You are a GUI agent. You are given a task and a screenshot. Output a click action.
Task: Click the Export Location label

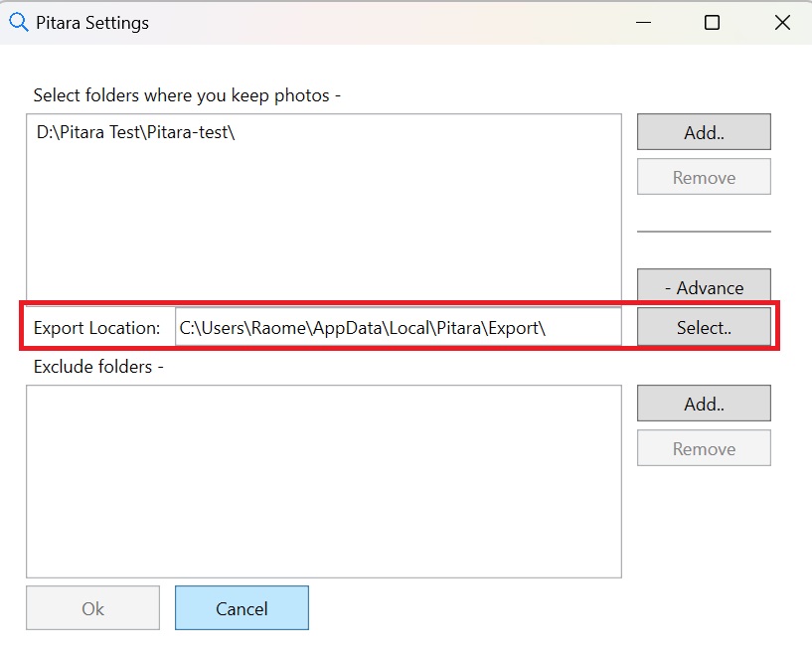tap(95, 326)
